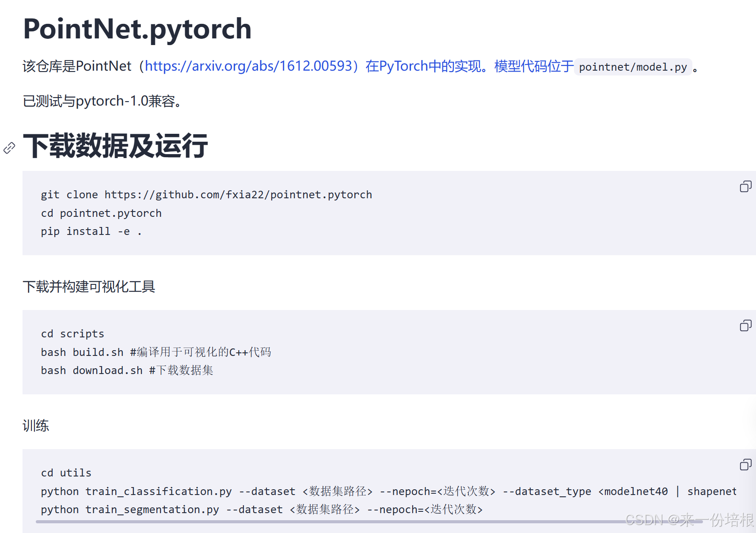
Task: Click the inline code pointnet/model.py
Action: tap(633, 67)
